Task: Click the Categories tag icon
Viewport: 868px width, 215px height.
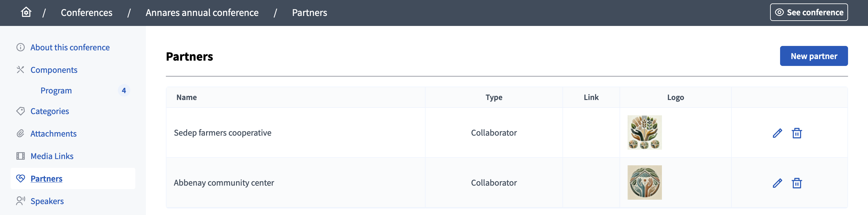Action: coord(21,111)
